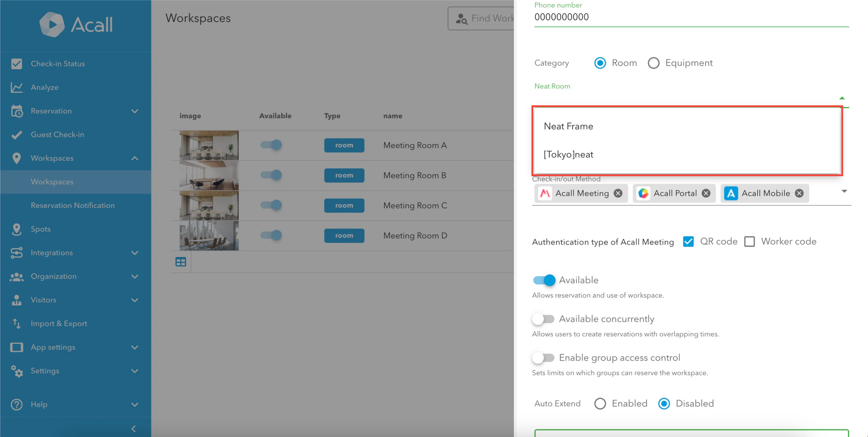Remove the Acall Mobile chip
Viewport: 868px width, 437px height.
799,193
